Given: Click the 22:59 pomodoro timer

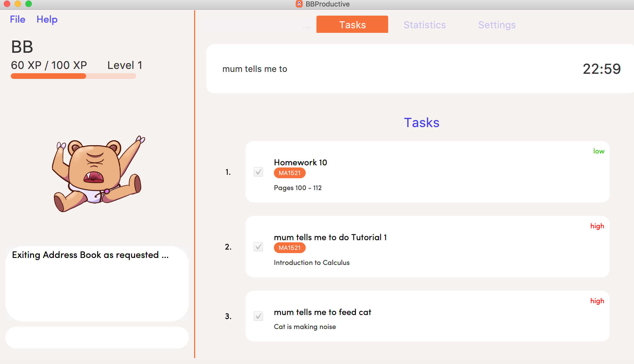Looking at the screenshot, I should tap(601, 69).
